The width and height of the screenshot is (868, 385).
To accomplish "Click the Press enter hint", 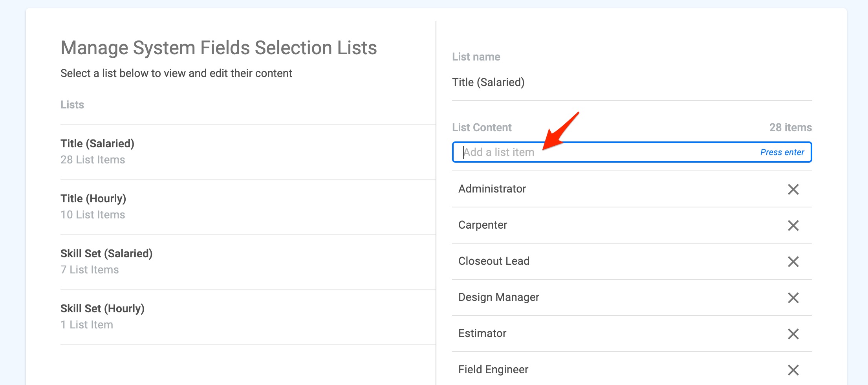I will 782,152.
